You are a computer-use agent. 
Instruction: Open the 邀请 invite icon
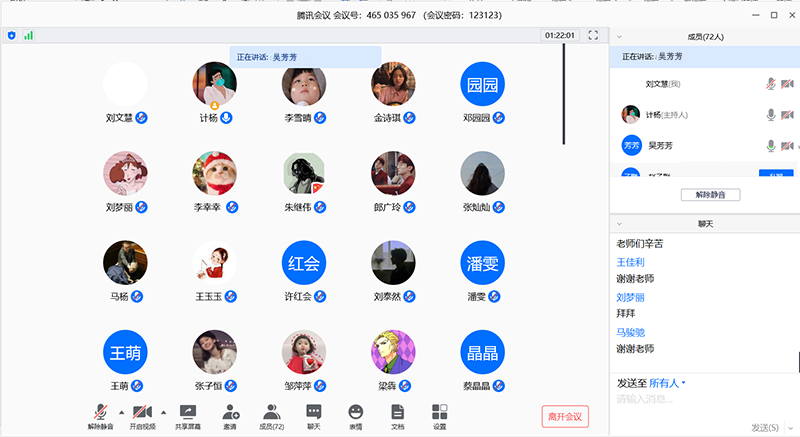pyautogui.click(x=230, y=412)
